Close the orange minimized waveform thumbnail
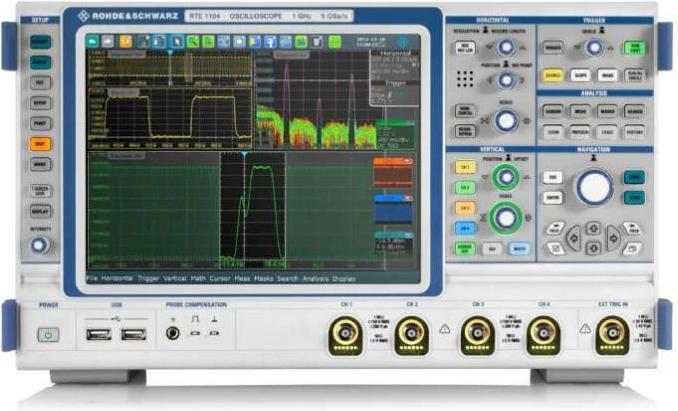 click(x=408, y=161)
